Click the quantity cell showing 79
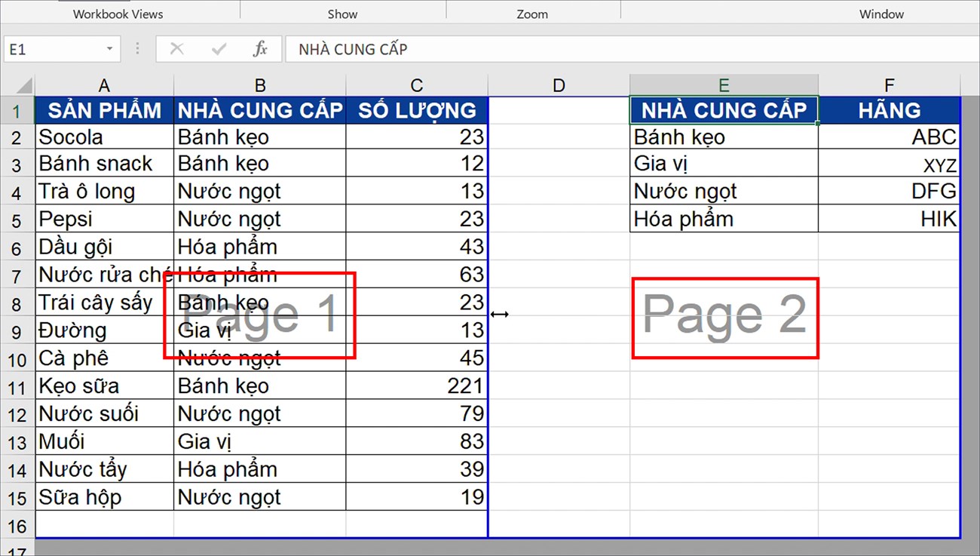This screenshot has width=980, height=556. [417, 413]
